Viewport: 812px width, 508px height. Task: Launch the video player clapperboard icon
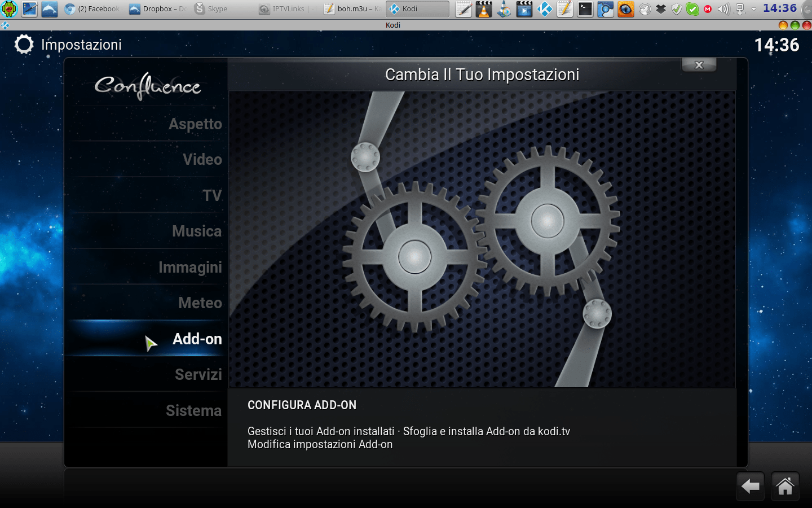pos(524,8)
